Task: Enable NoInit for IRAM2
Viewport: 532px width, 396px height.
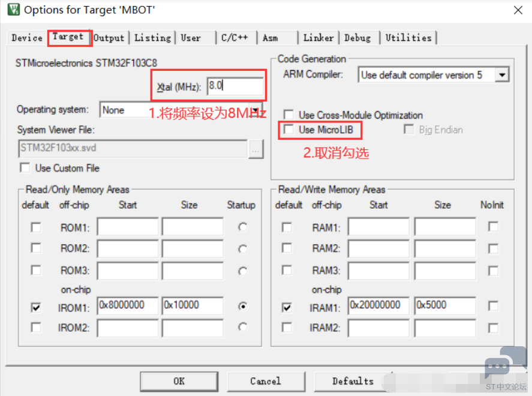Action: (494, 328)
